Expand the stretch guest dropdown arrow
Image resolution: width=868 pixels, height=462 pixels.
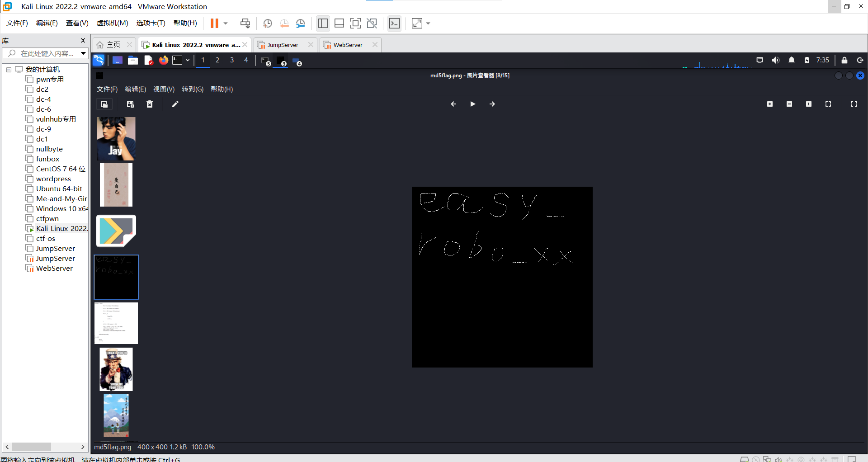[x=428, y=23]
